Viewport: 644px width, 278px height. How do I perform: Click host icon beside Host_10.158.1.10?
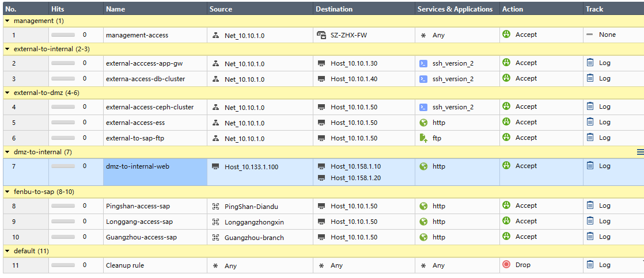pyautogui.click(x=321, y=166)
